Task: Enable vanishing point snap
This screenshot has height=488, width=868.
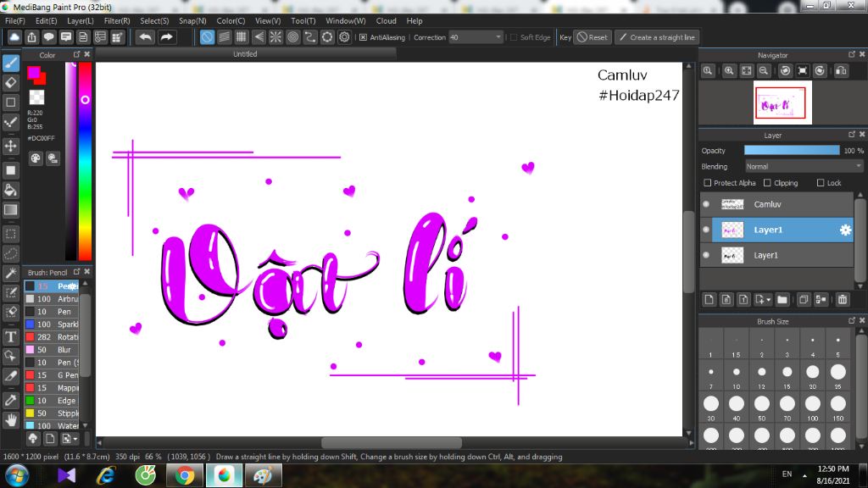Action: pos(259,37)
